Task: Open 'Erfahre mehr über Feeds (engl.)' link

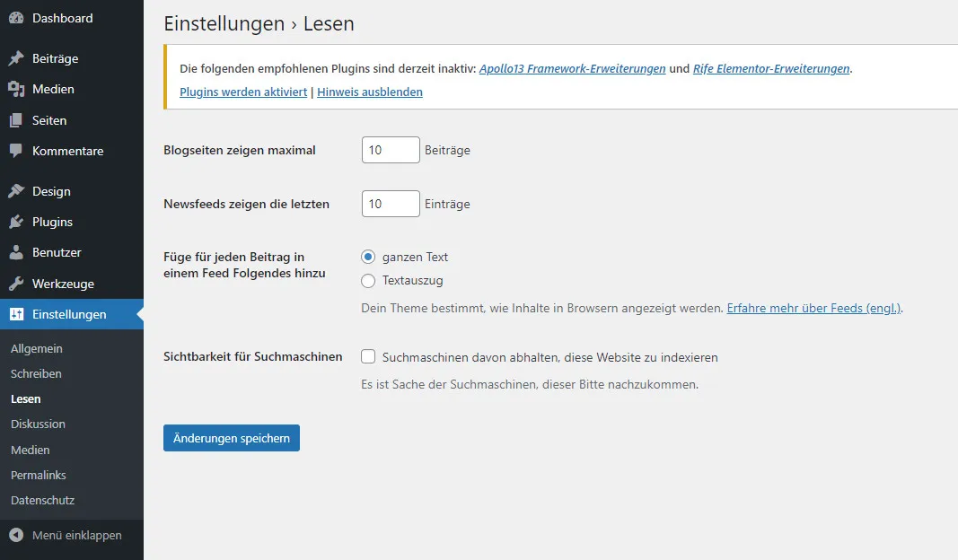Action: 813,309
